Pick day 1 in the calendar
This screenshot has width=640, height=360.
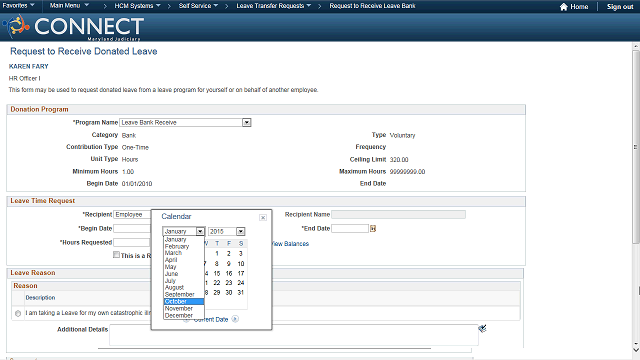tap(217, 253)
